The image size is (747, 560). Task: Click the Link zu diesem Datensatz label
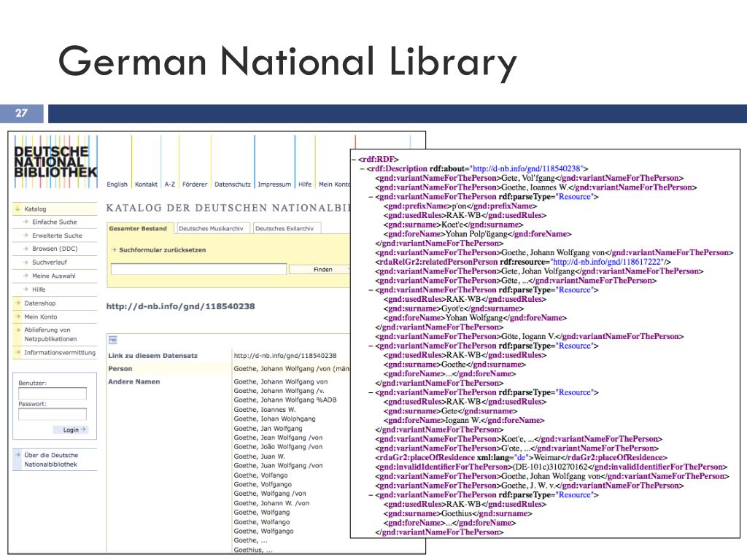[152, 356]
